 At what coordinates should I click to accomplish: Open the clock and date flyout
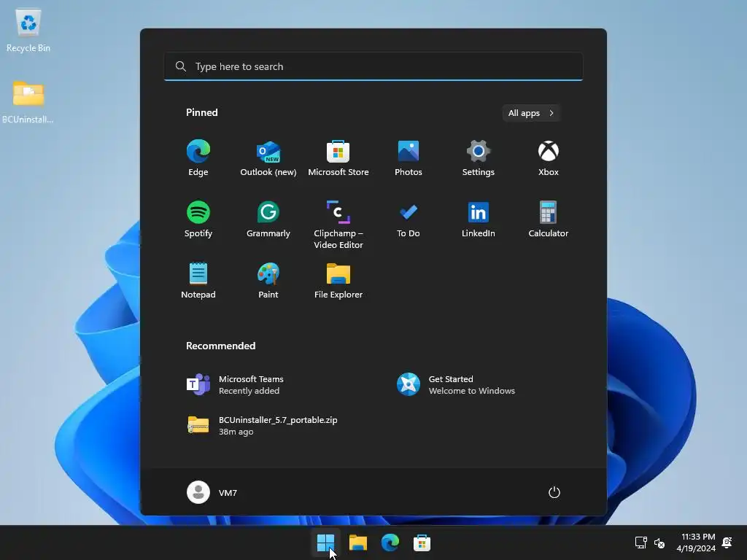[x=696, y=542]
